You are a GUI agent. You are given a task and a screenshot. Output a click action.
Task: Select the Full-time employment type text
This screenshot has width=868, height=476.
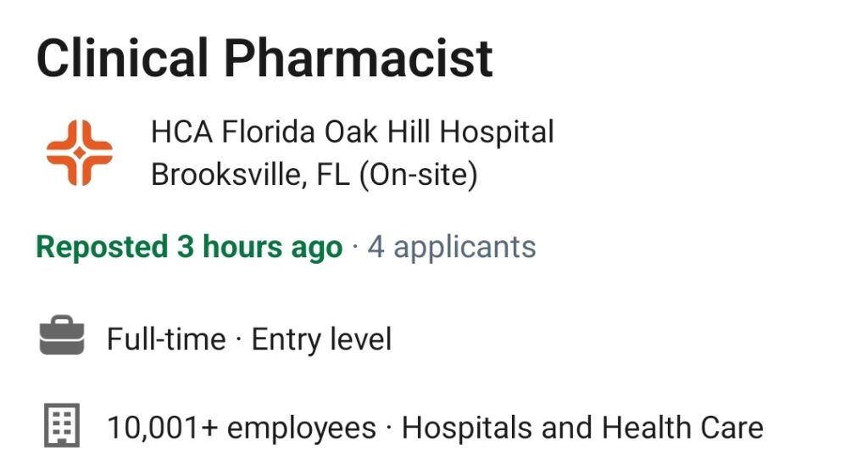click(x=167, y=339)
